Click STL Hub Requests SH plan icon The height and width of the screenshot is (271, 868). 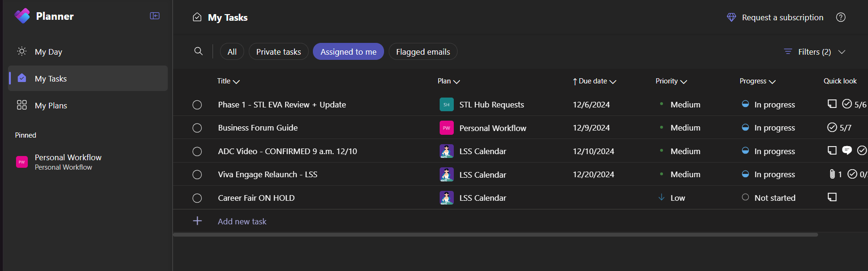click(446, 105)
